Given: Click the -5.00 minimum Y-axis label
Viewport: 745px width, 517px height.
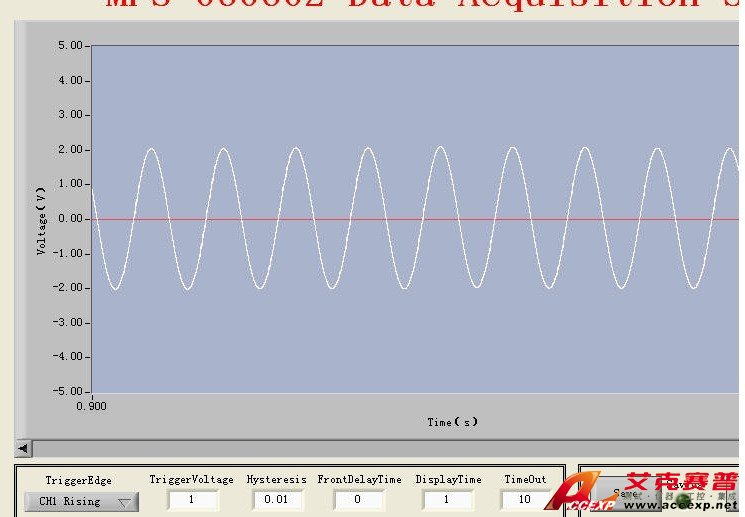Looking at the screenshot, I should click(68, 391).
